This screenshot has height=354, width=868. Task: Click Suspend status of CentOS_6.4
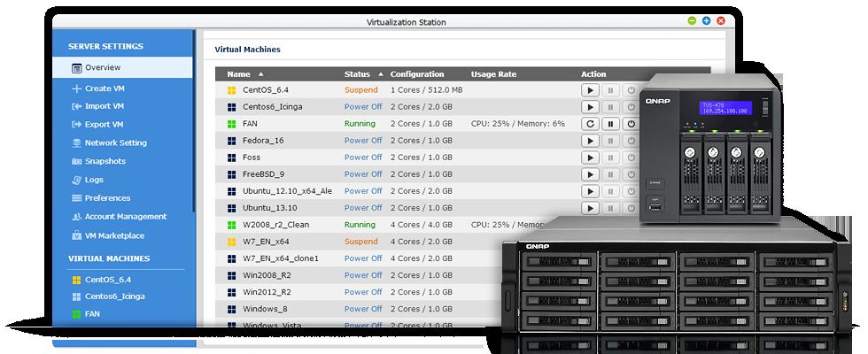tap(361, 89)
